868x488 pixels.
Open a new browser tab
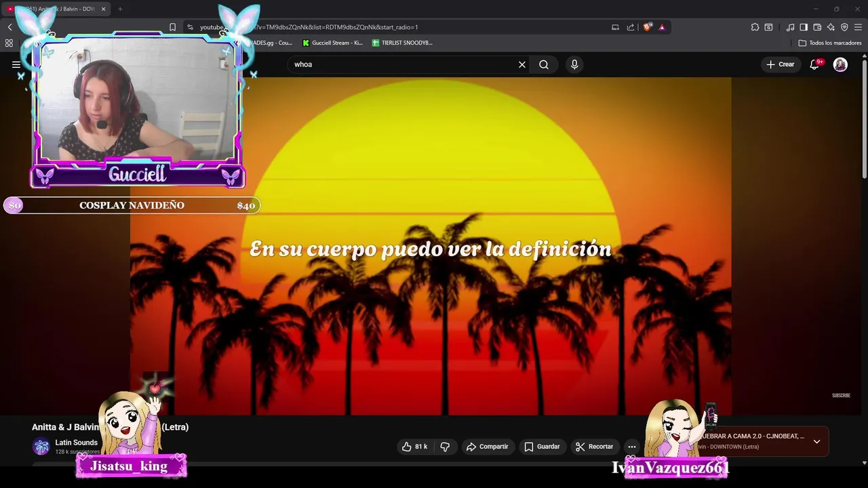tap(120, 9)
